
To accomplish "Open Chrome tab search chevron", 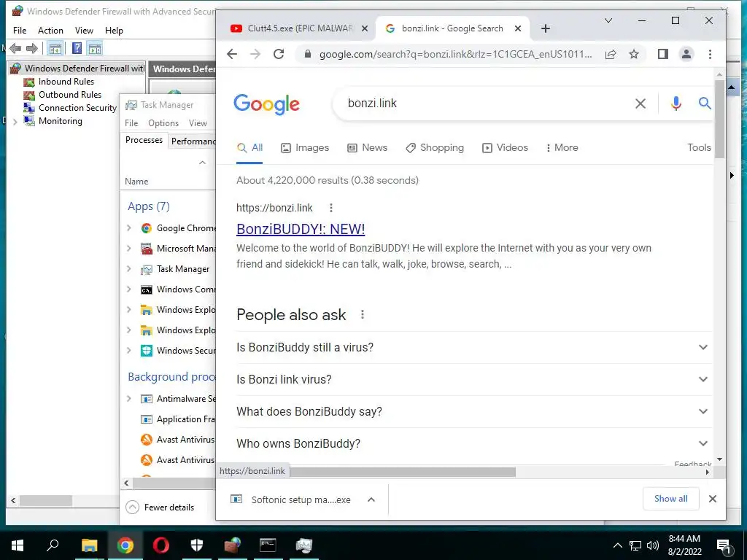I will coord(608,20).
